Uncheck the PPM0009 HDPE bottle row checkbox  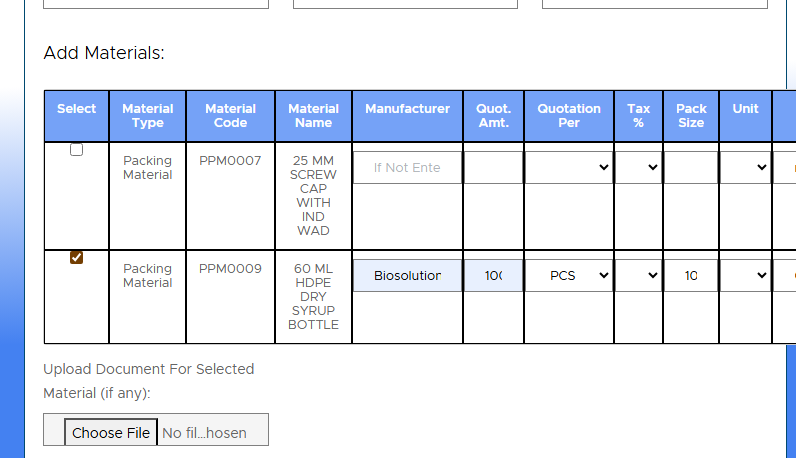pos(76,258)
